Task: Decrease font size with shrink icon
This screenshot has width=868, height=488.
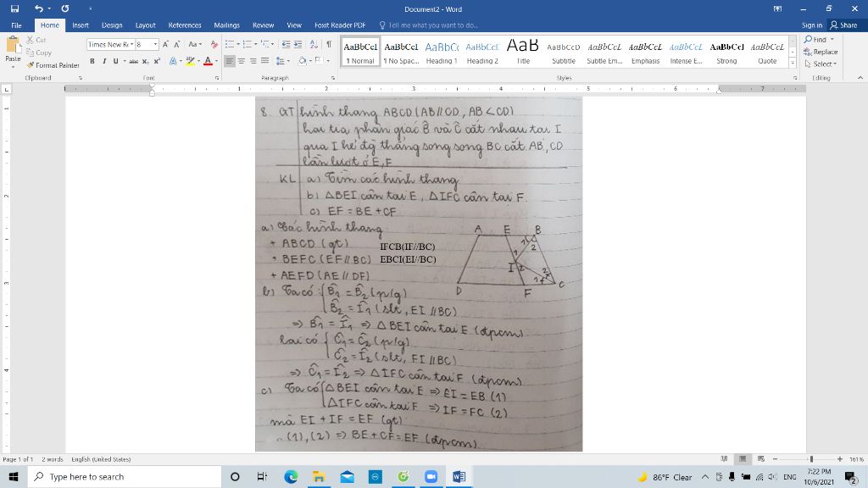Action: pos(176,44)
